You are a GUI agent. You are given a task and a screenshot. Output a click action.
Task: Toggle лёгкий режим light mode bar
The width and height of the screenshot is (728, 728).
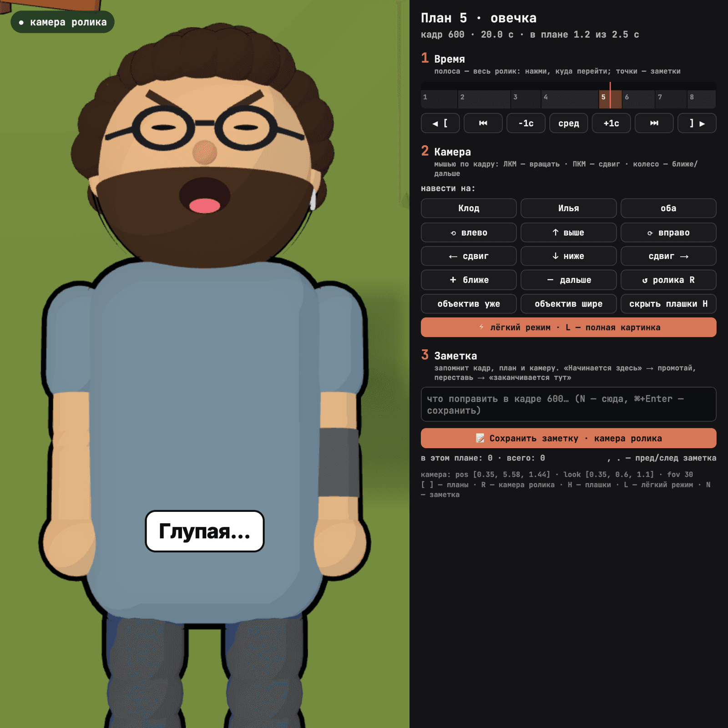point(568,328)
